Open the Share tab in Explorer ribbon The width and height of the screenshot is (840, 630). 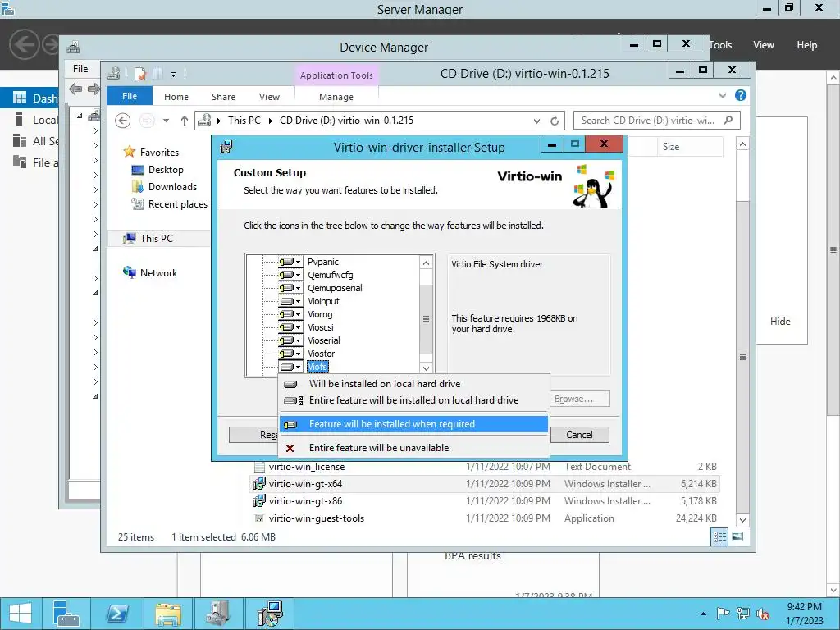(223, 97)
